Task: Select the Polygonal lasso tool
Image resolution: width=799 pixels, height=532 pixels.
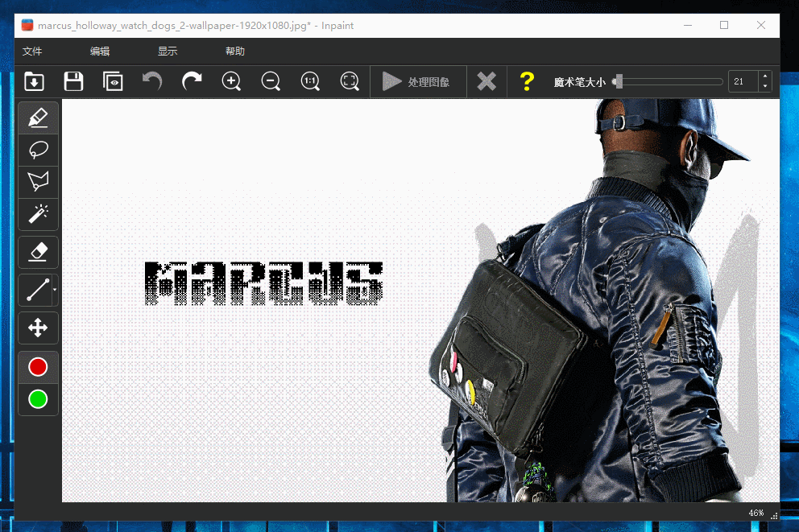Action: 38,181
